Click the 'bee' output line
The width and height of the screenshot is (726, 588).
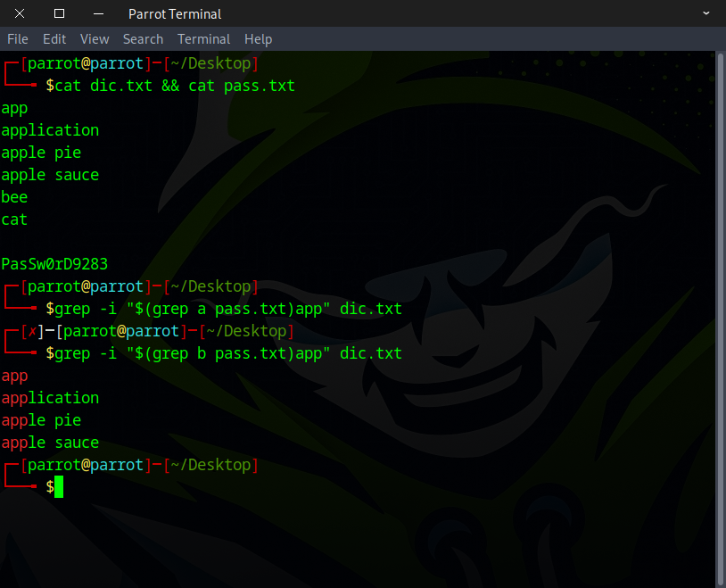click(x=14, y=197)
